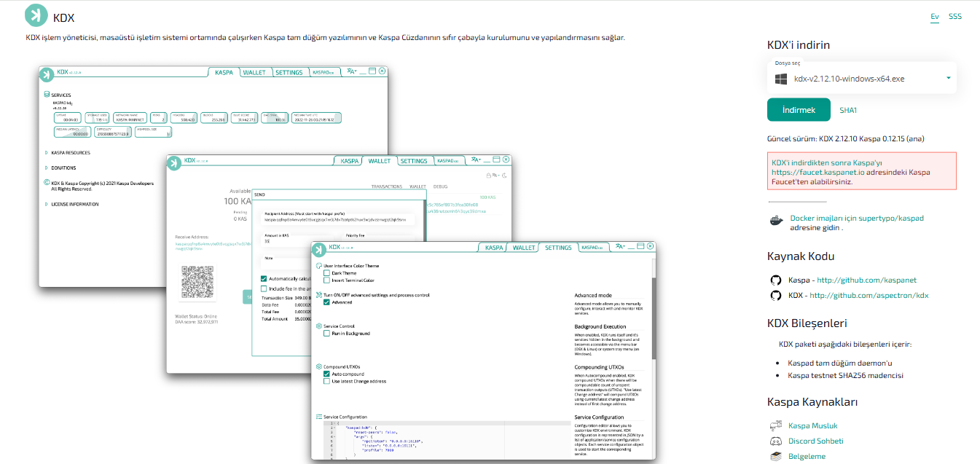Click the KDX logo in the Kaspa-tab window
Viewport: 980px width, 464px height.
point(47,74)
